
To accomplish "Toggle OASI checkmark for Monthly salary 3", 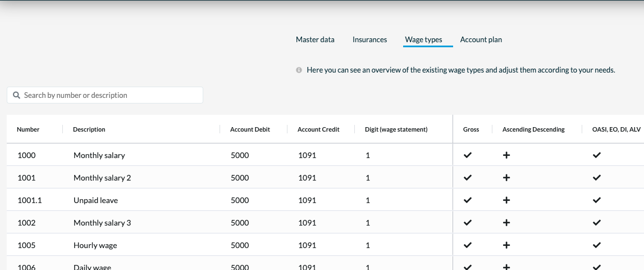I will pyautogui.click(x=597, y=223).
